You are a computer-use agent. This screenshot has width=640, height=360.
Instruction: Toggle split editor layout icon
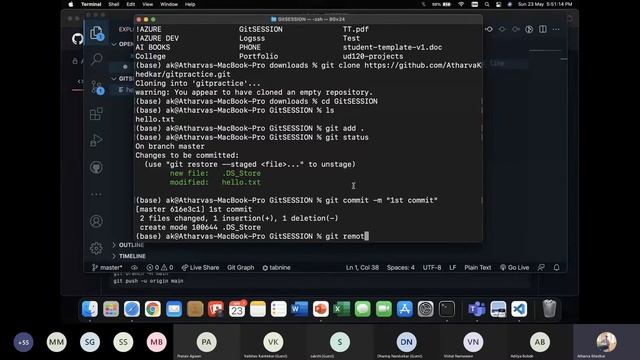pos(542,29)
